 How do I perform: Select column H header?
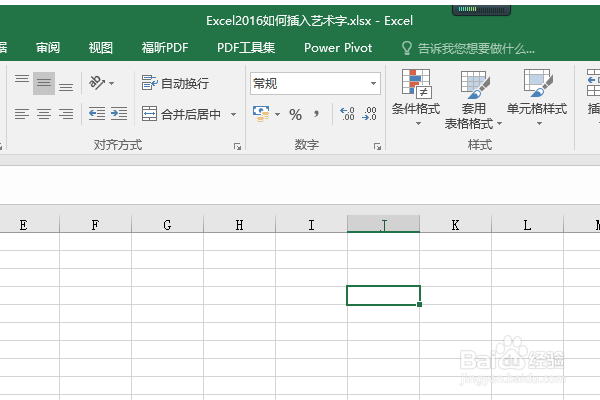click(239, 224)
